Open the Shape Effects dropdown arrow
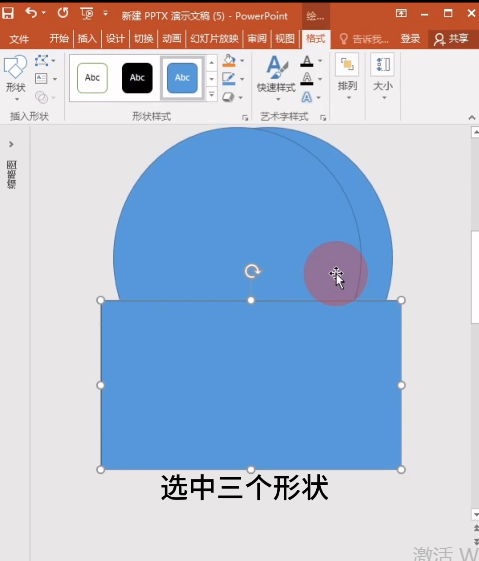The height and width of the screenshot is (561, 479). pos(241,97)
